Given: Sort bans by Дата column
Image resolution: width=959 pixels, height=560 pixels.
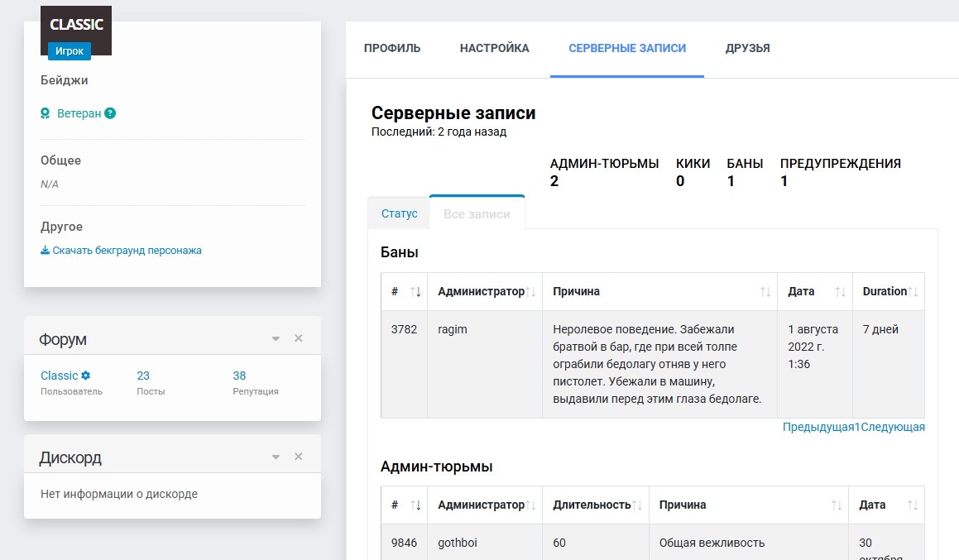Looking at the screenshot, I should 841,292.
